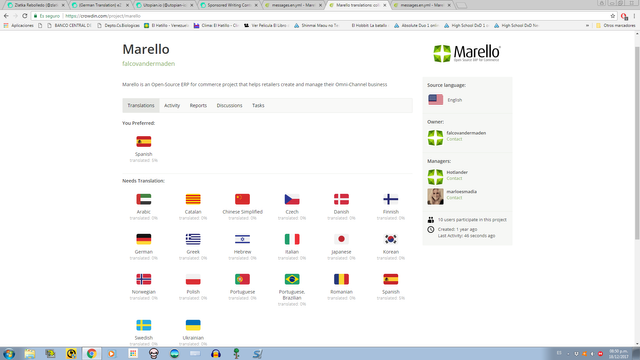Open Hotlander manager avatar
This screenshot has height=360, width=640.
[435, 177]
